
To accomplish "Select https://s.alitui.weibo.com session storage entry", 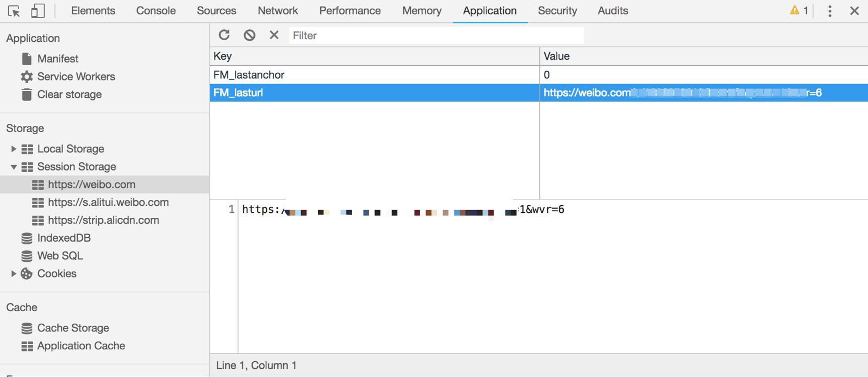I will point(108,203).
